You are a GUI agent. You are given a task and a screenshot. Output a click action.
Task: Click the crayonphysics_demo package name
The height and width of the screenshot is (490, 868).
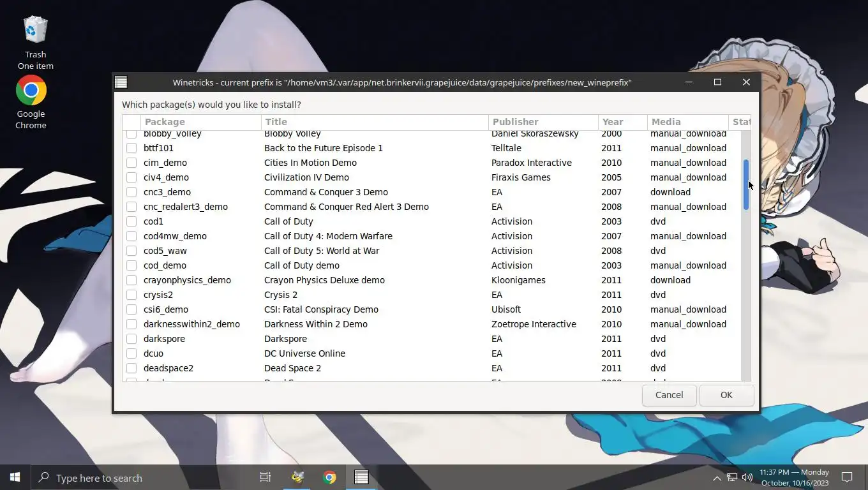click(x=187, y=280)
